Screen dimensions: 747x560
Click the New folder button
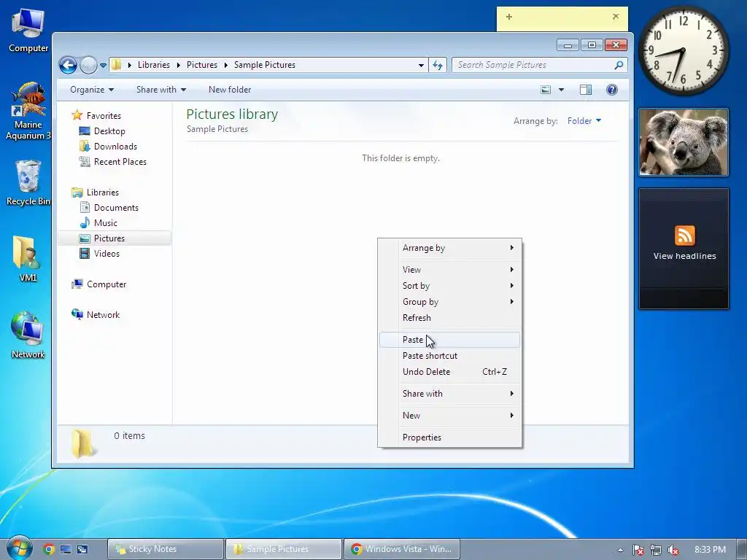pos(230,90)
